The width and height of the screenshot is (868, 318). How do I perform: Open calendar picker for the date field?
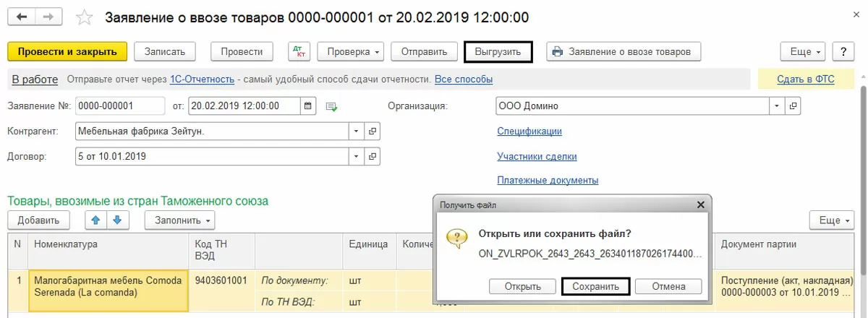[x=308, y=106]
